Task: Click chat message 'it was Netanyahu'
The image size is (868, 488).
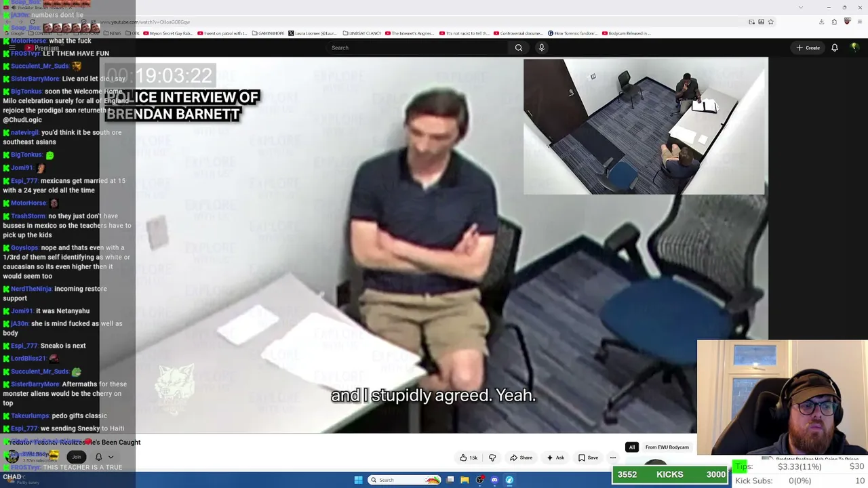Action: [62, 311]
